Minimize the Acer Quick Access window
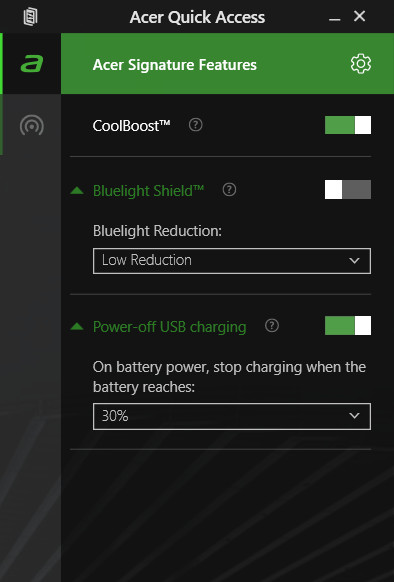394x582 pixels. click(335, 18)
